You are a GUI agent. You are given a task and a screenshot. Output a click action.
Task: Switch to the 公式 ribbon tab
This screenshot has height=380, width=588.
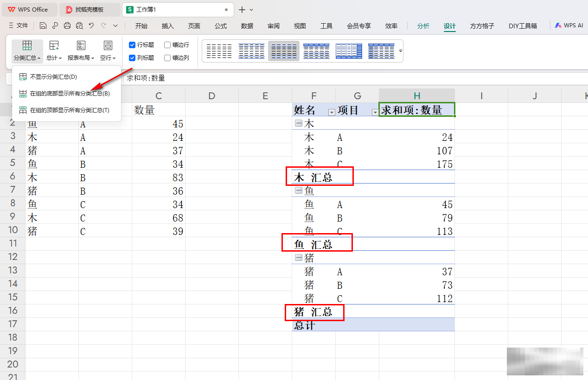pyautogui.click(x=221, y=26)
